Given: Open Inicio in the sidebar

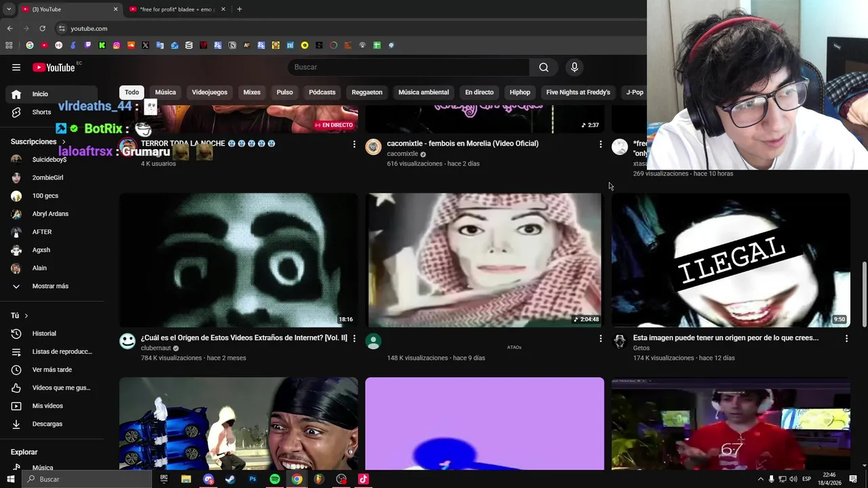Looking at the screenshot, I should pyautogui.click(x=52, y=94).
